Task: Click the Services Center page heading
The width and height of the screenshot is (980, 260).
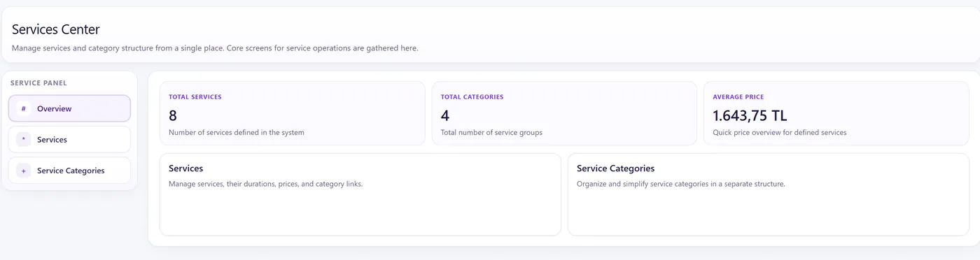Action: coord(56,29)
